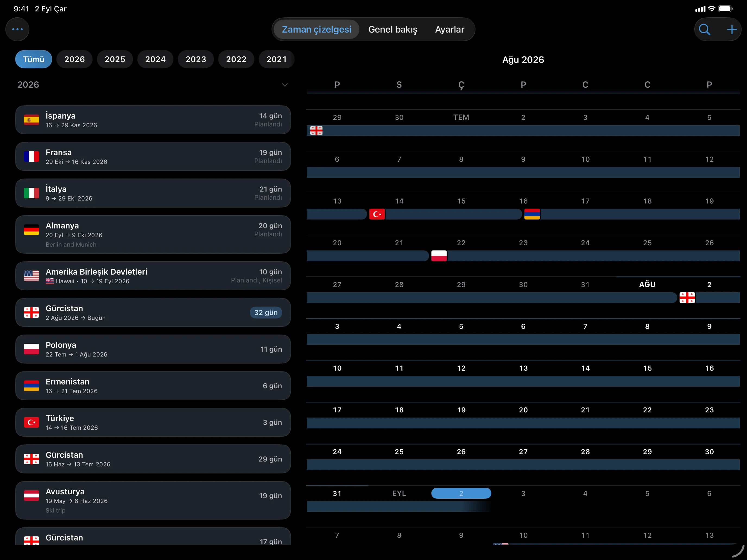Click '15 Haz → 13 Tem 2026' text

78,464
